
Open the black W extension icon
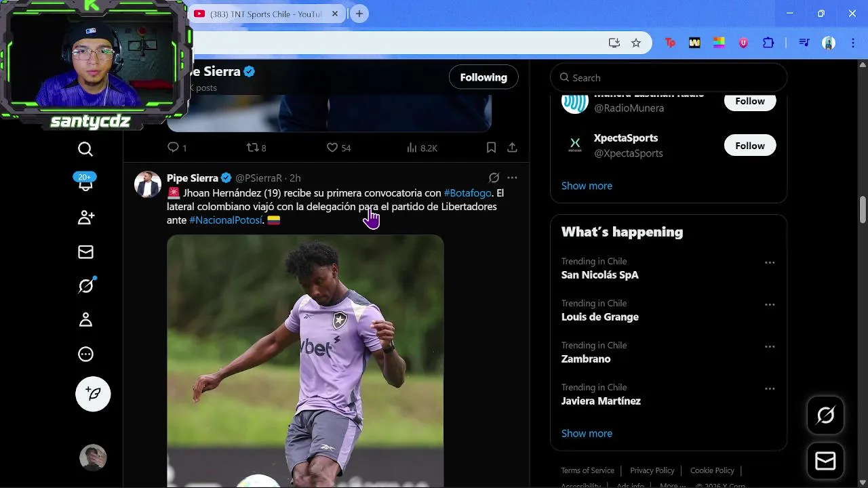[694, 43]
